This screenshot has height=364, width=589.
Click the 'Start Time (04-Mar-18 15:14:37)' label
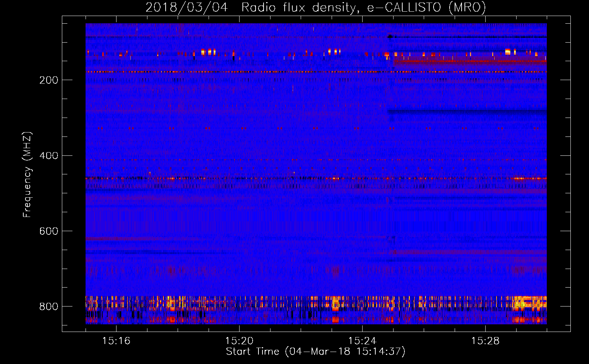316,352
